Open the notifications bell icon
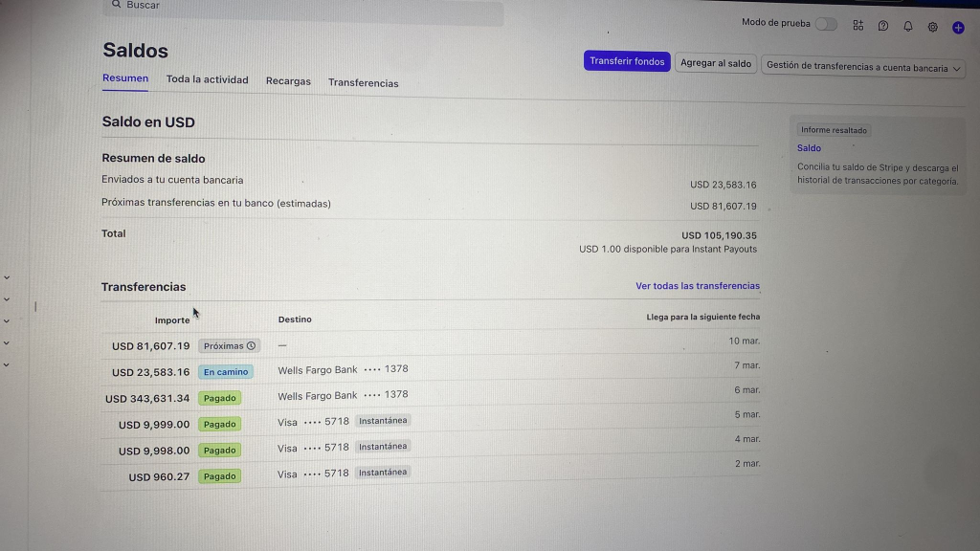The image size is (980, 551). pos(907,27)
